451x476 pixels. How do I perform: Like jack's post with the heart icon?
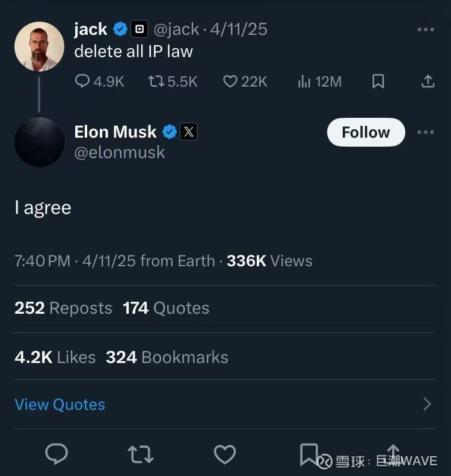coord(230,82)
